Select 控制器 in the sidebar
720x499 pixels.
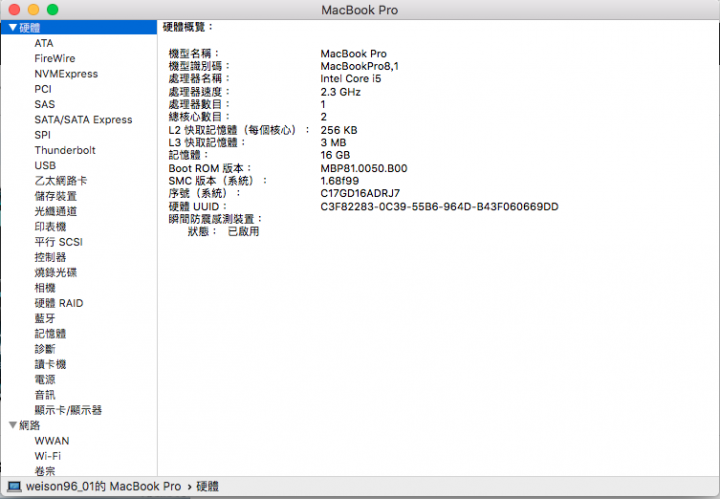[50, 257]
